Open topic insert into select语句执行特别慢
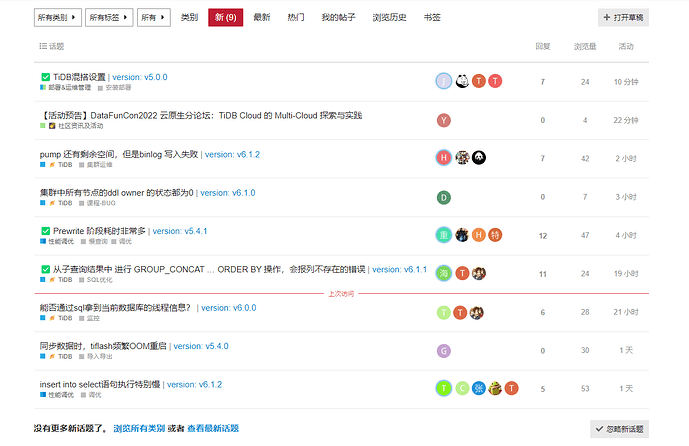 (x=100, y=384)
